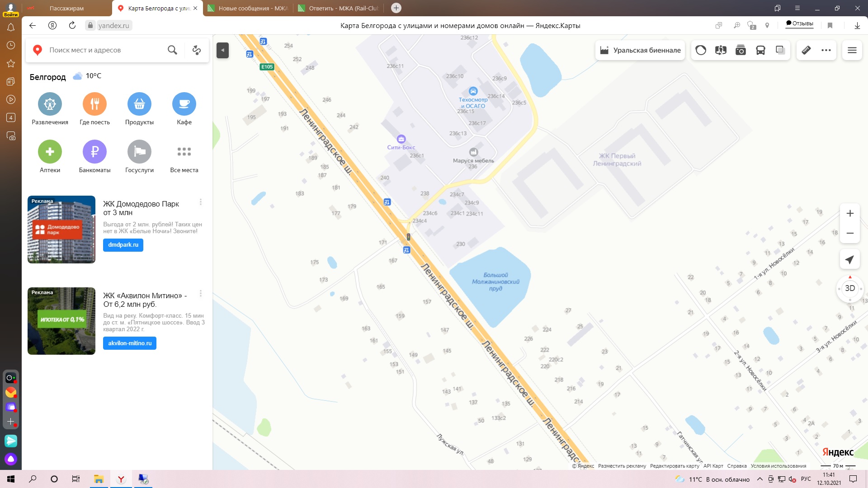Toggle the traffic layer icon
Image resolution: width=868 pixels, height=488 pixels.
pos(701,50)
